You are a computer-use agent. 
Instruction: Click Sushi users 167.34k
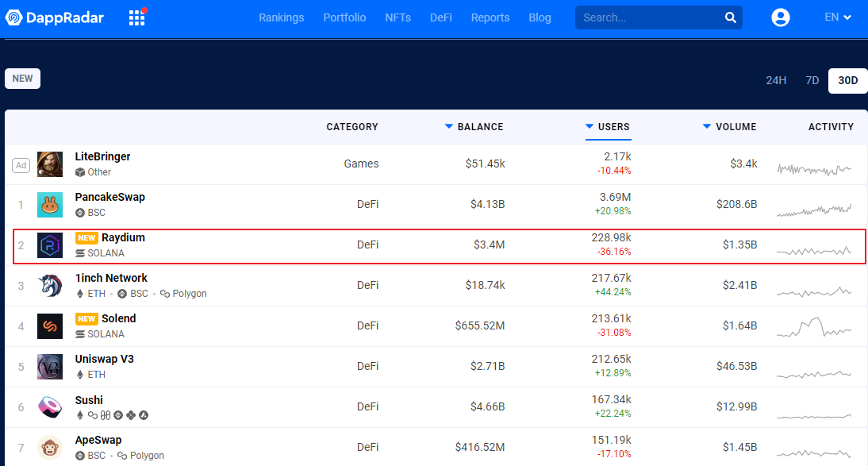tap(611, 399)
